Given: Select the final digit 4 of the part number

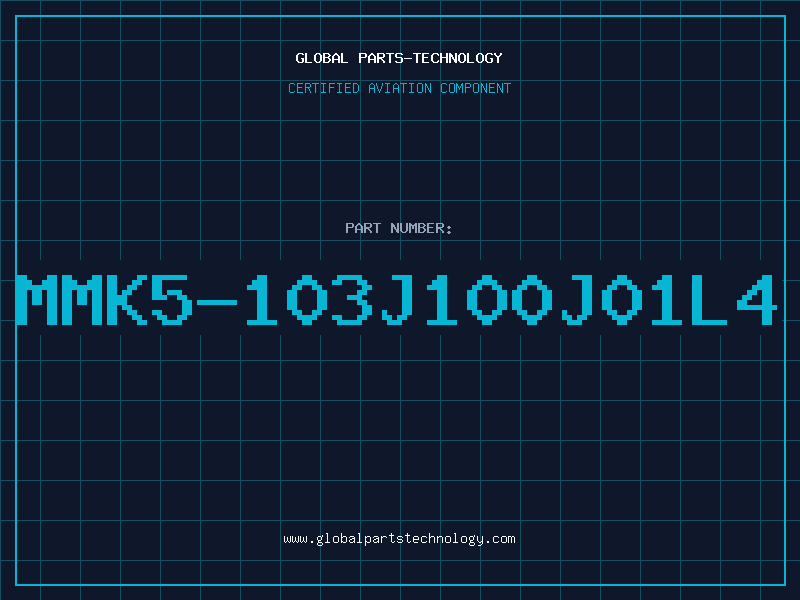Looking at the screenshot, I should [757, 299].
